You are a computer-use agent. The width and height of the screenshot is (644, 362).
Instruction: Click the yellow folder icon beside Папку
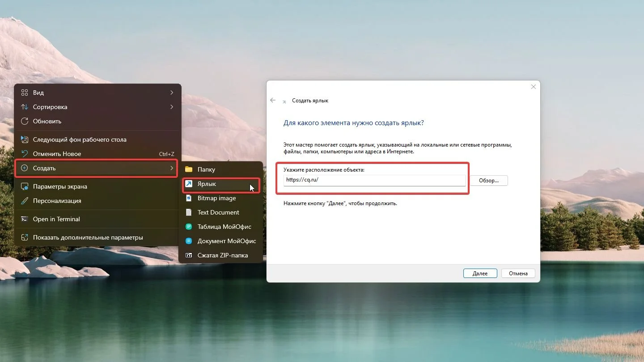[x=189, y=169]
